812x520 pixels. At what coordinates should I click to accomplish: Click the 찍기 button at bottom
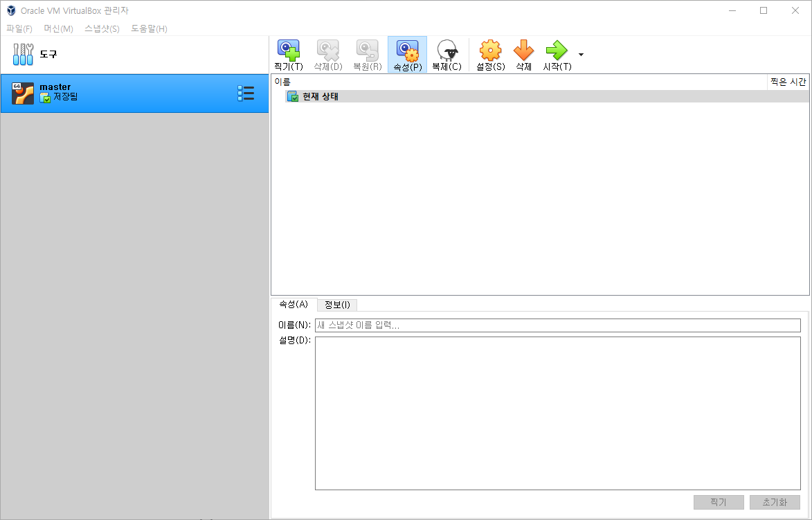tap(719, 502)
